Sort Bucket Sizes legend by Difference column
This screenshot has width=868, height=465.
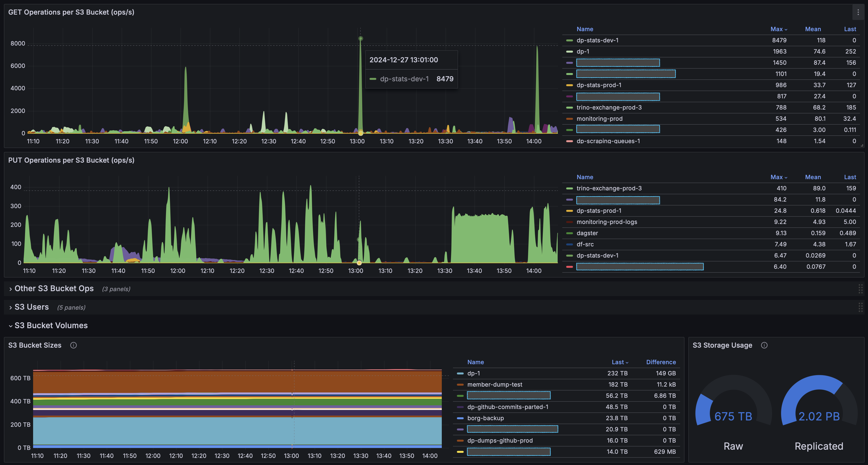pyautogui.click(x=661, y=362)
